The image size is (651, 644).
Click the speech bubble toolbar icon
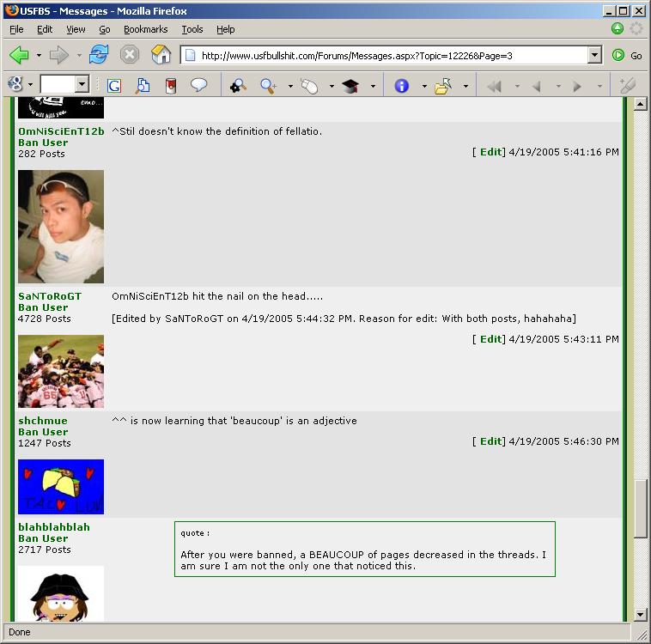(x=198, y=85)
